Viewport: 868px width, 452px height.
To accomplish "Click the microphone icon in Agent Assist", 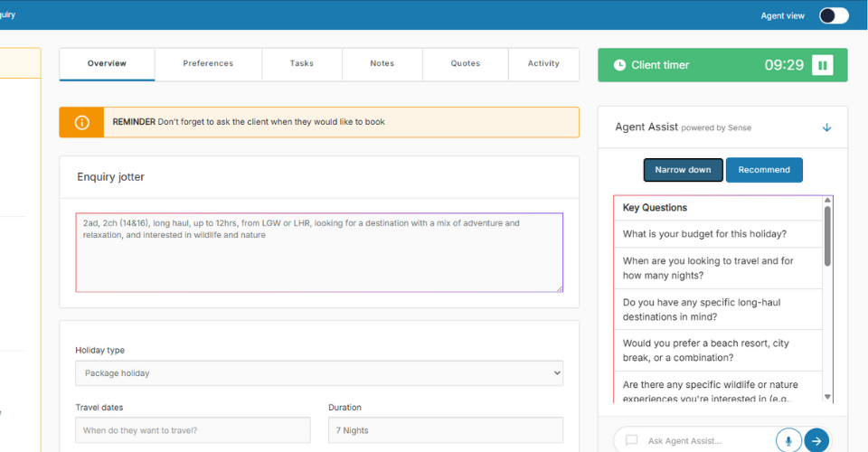I will point(788,440).
